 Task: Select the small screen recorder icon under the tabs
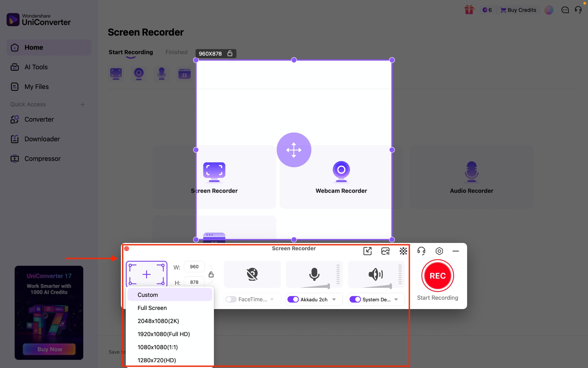(x=116, y=74)
